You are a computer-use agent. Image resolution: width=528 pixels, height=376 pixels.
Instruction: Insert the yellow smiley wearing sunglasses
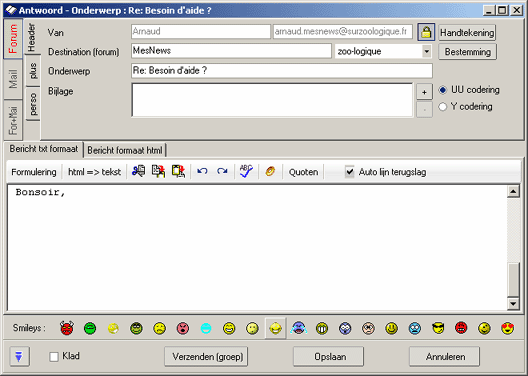point(438,328)
